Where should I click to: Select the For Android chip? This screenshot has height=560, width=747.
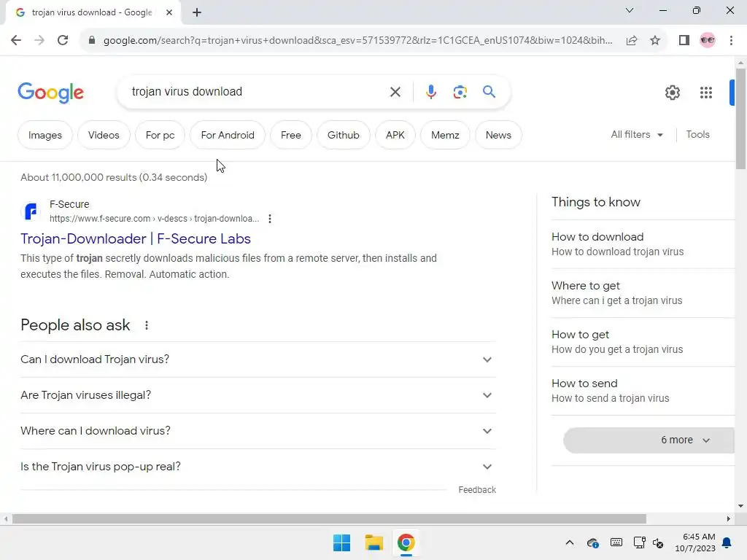click(228, 135)
